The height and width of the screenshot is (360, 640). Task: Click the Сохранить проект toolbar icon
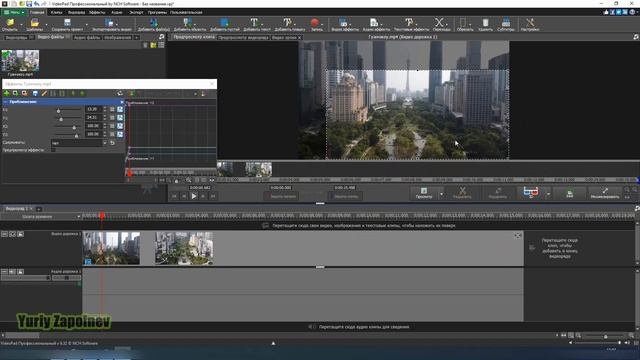click(x=67, y=22)
